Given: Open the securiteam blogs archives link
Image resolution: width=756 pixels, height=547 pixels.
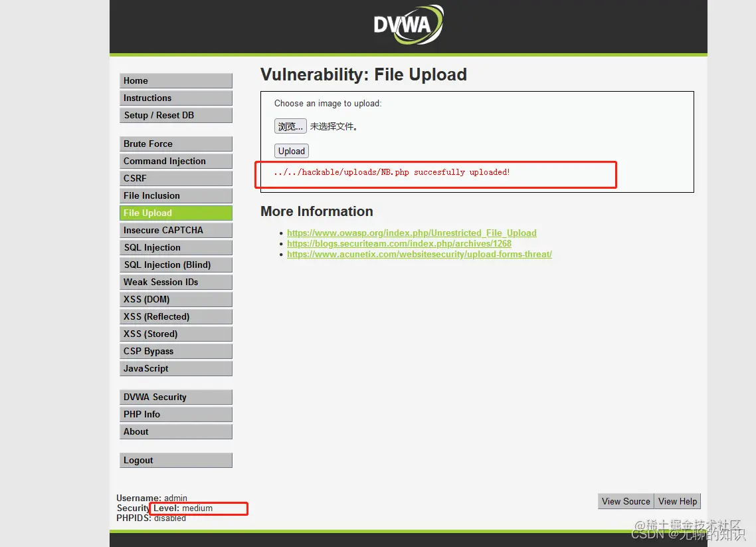Looking at the screenshot, I should click(x=399, y=244).
